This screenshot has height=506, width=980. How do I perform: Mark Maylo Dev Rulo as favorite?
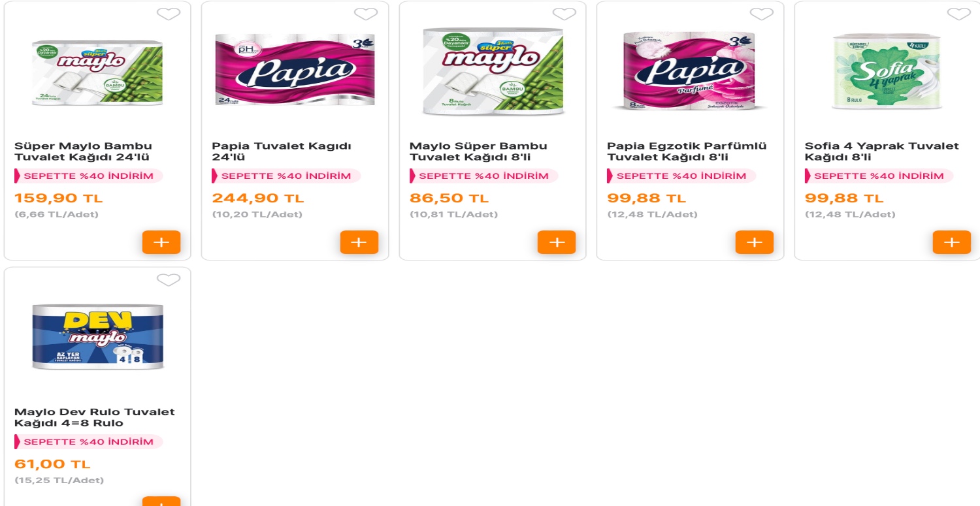pos(169,280)
